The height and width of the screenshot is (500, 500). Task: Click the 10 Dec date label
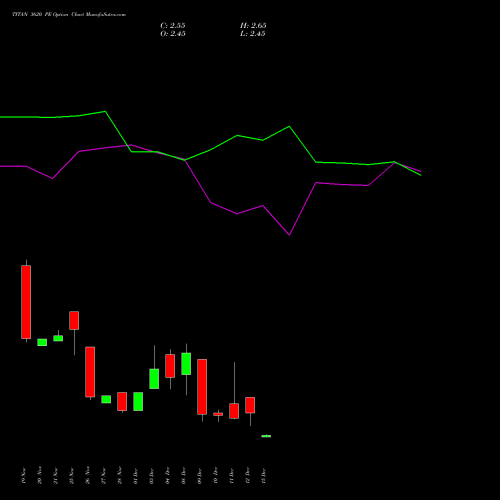click(x=216, y=475)
